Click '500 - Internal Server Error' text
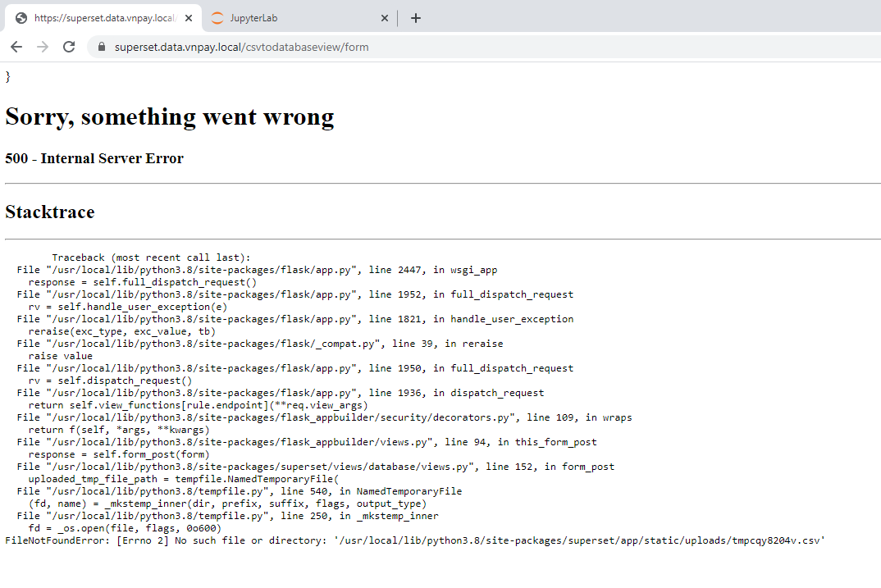The height and width of the screenshot is (588, 881). click(x=94, y=158)
